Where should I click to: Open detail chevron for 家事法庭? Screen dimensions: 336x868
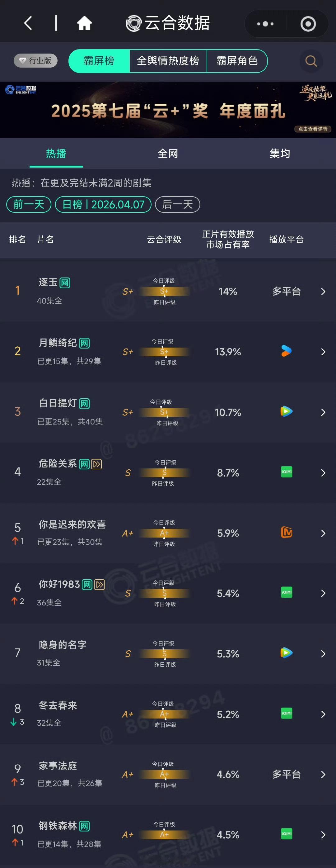[323, 775]
